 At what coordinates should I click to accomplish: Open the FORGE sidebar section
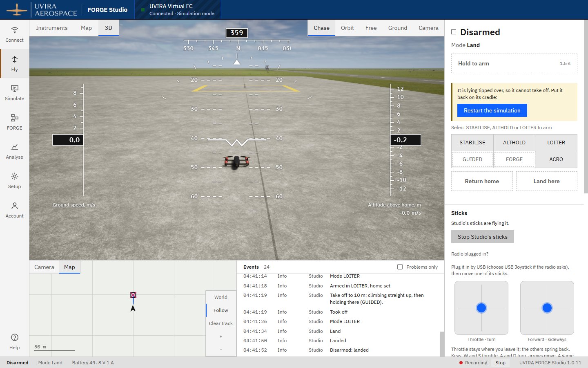click(14, 122)
